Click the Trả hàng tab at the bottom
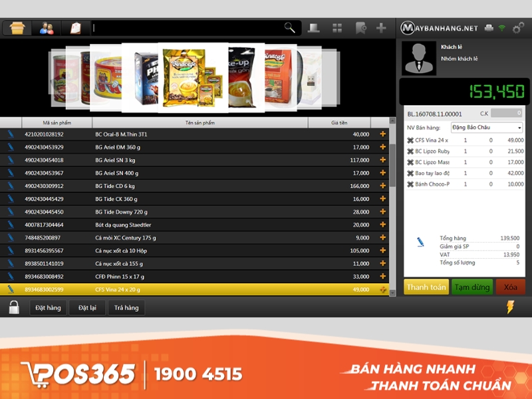This screenshot has height=399, width=532. coord(126,307)
